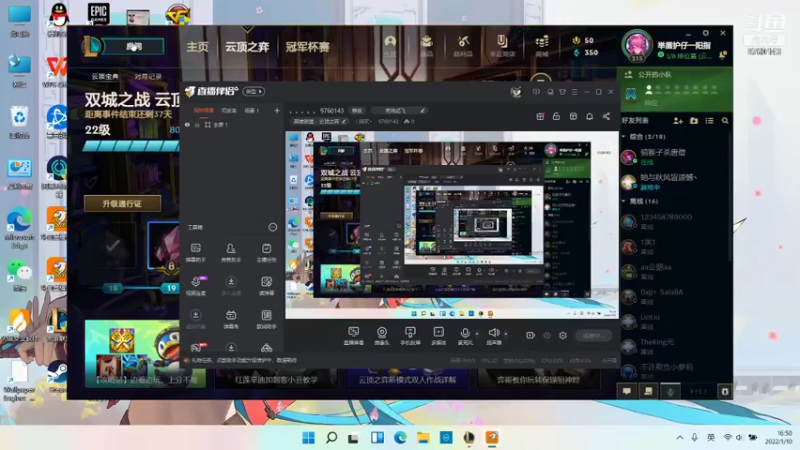Toggle Windows tray microphone icon
Image resolution: width=800 pixels, height=450 pixels.
(694, 437)
